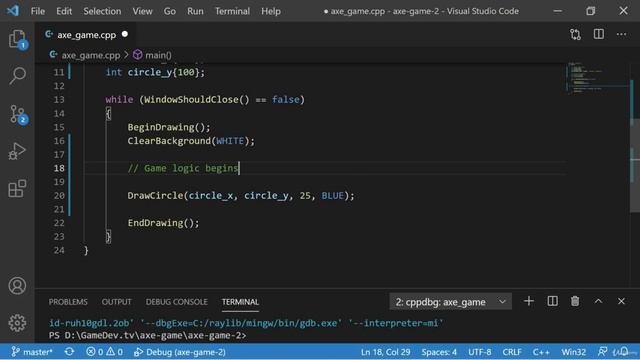Open the Accounts icon in activity bar
Image resolution: width=640 pixels, height=360 pixels.
(x=17, y=286)
